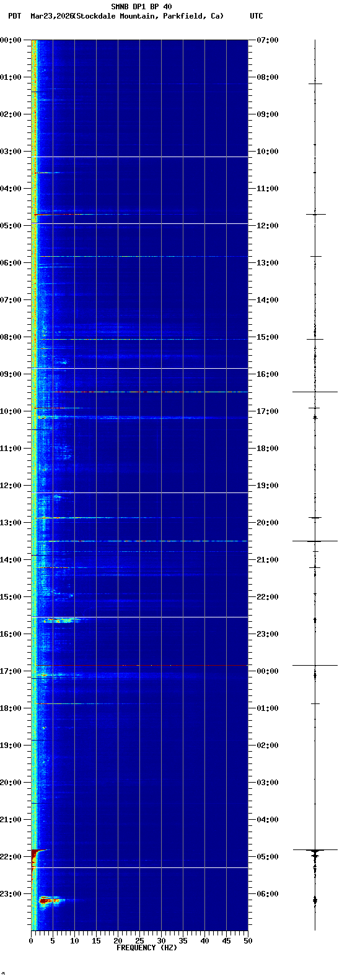Click the "Mar23,2026" date text
The image size is (342, 980).
(x=51, y=16)
